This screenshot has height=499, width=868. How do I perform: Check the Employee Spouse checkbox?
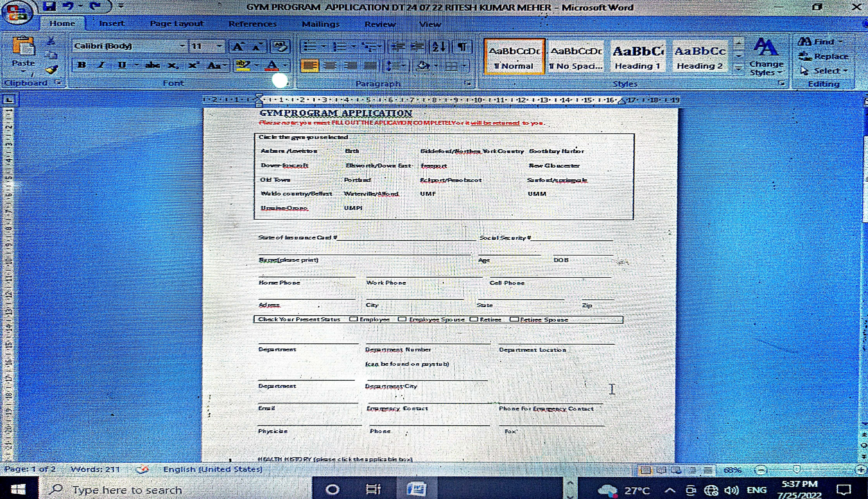[402, 319]
